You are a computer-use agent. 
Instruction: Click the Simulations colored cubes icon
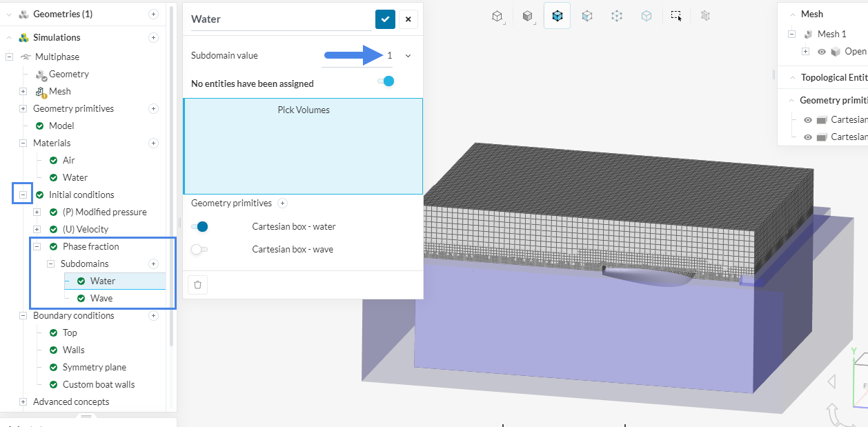click(x=23, y=37)
